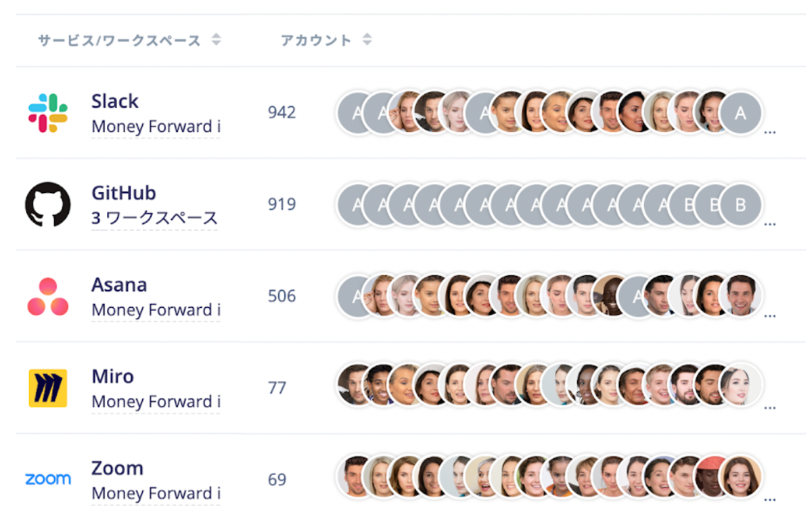Open the Slack service name link

(x=115, y=101)
